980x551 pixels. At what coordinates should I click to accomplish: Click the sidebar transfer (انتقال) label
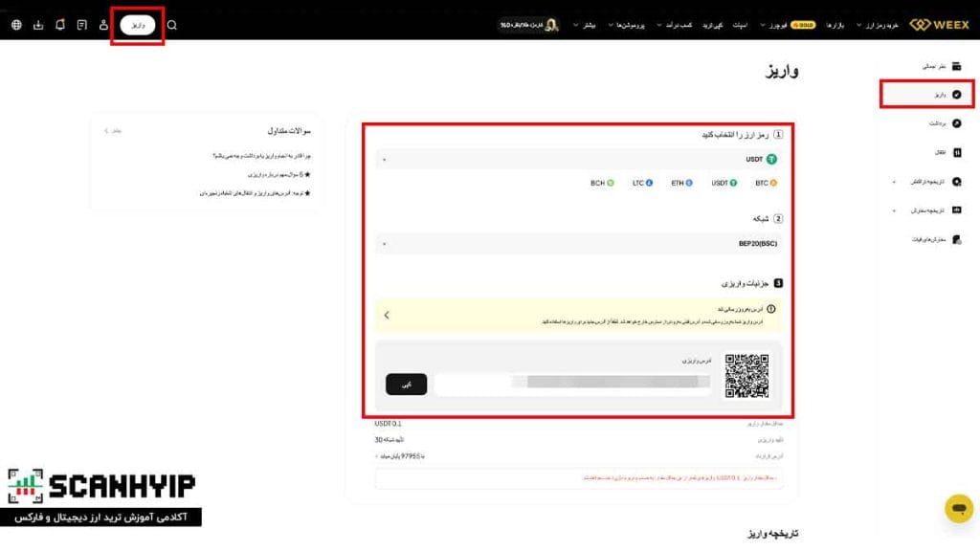940,152
